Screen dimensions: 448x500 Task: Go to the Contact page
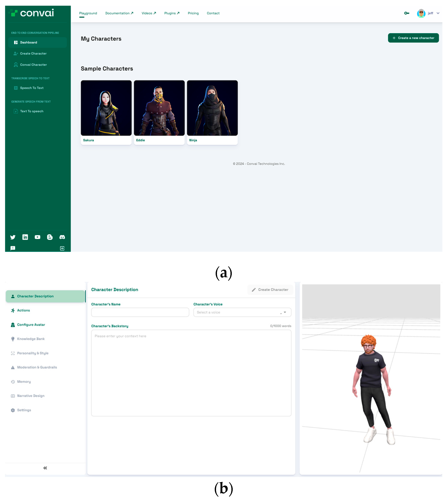point(213,13)
